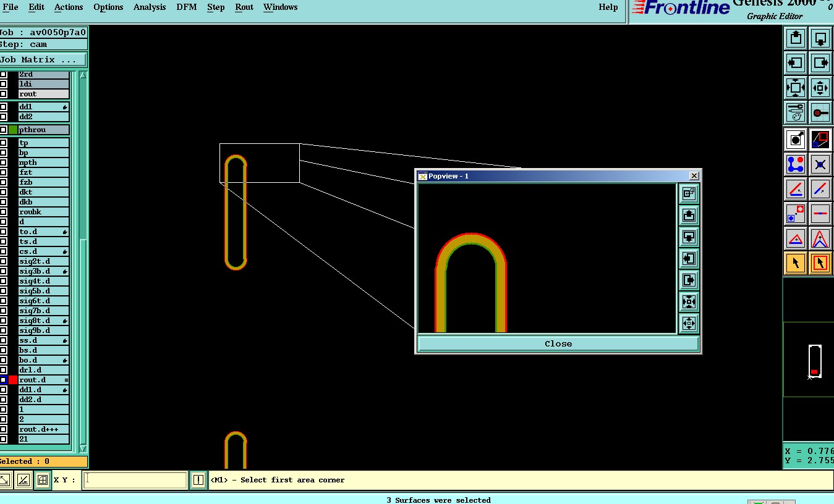Click the move blue-to-red feature icon
Image resolution: width=834 pixels, height=504 pixels.
[796, 214]
